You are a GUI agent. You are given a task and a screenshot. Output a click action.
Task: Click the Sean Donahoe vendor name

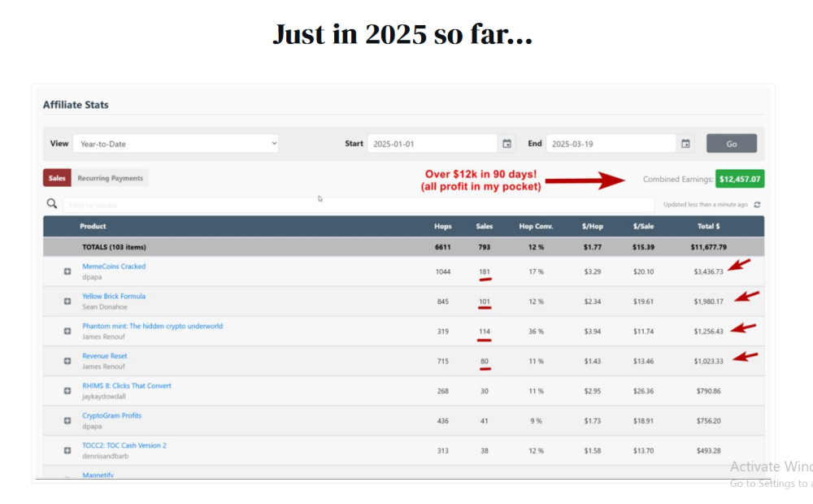pyautogui.click(x=105, y=307)
